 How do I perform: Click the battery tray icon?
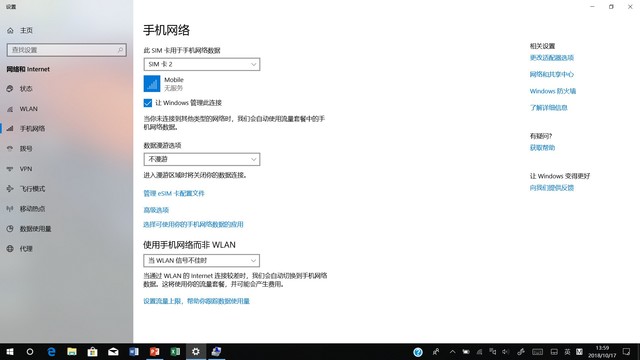click(466, 352)
